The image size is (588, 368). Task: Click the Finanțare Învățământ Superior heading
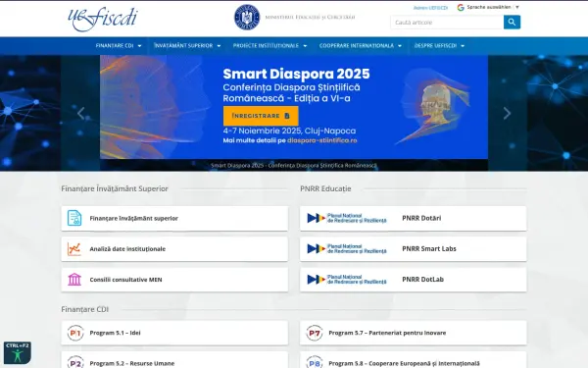[115, 188]
